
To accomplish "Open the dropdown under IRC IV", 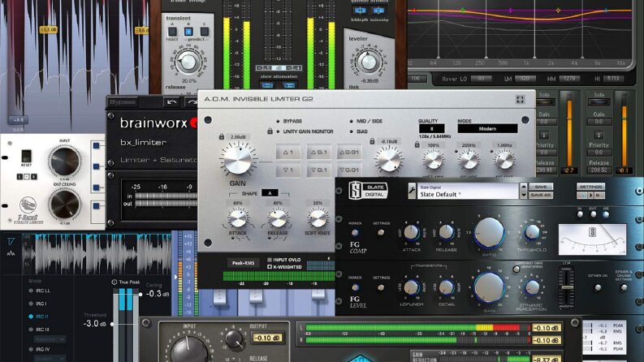I will click(x=50, y=358).
